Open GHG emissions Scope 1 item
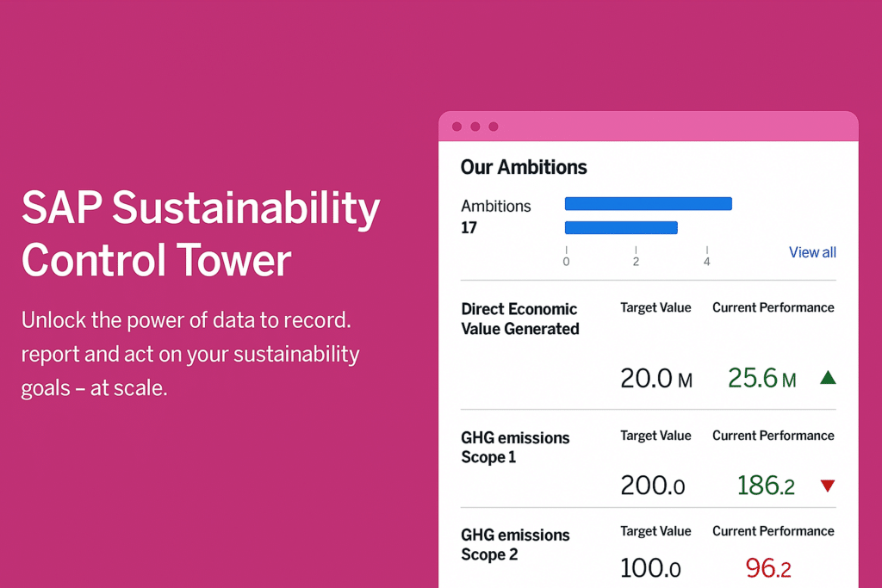The image size is (882, 588). 515,448
